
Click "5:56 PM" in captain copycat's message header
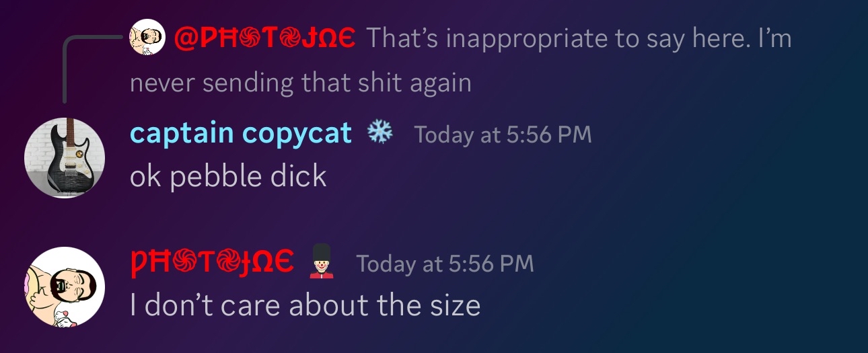pyautogui.click(x=549, y=134)
